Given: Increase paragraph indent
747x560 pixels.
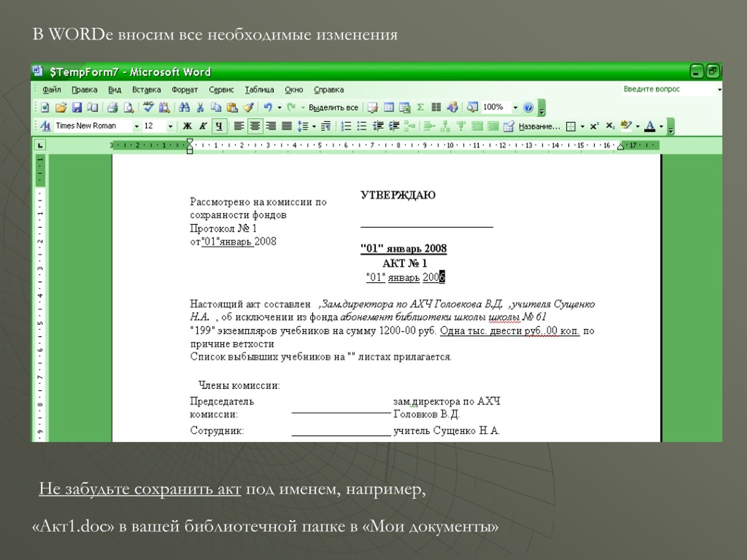Looking at the screenshot, I should point(394,126).
